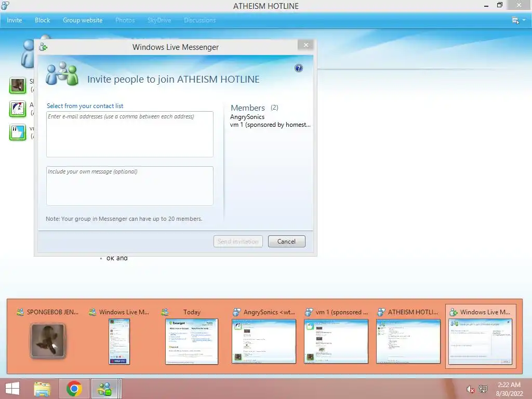Open File Explorer from the taskbar
Image resolution: width=532 pixels, height=399 pixels.
tap(43, 389)
